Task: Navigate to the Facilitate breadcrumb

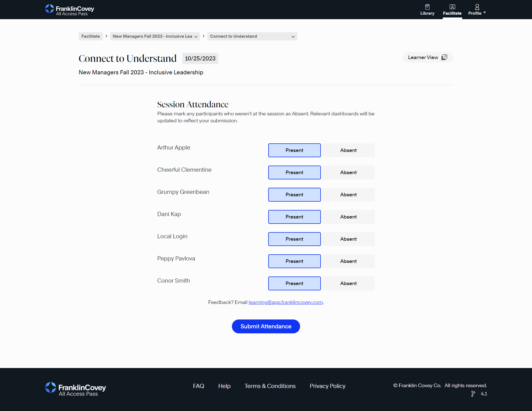Action: (90, 36)
